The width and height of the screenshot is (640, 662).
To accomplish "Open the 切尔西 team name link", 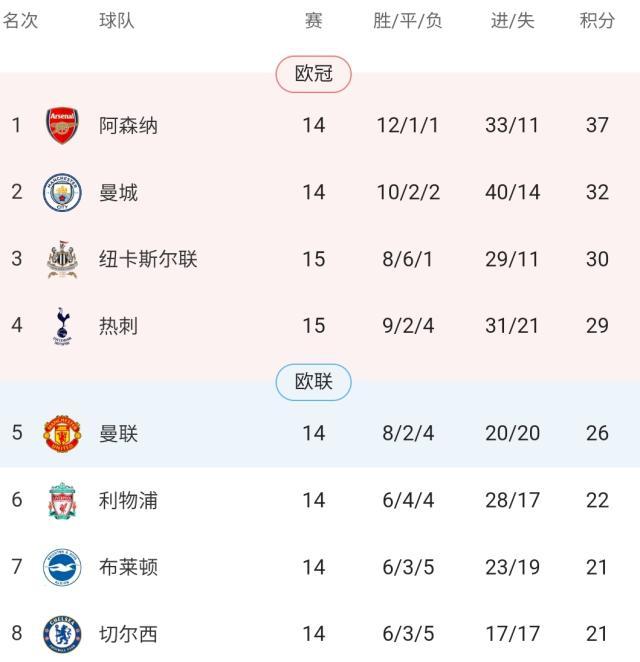I will point(128,634).
